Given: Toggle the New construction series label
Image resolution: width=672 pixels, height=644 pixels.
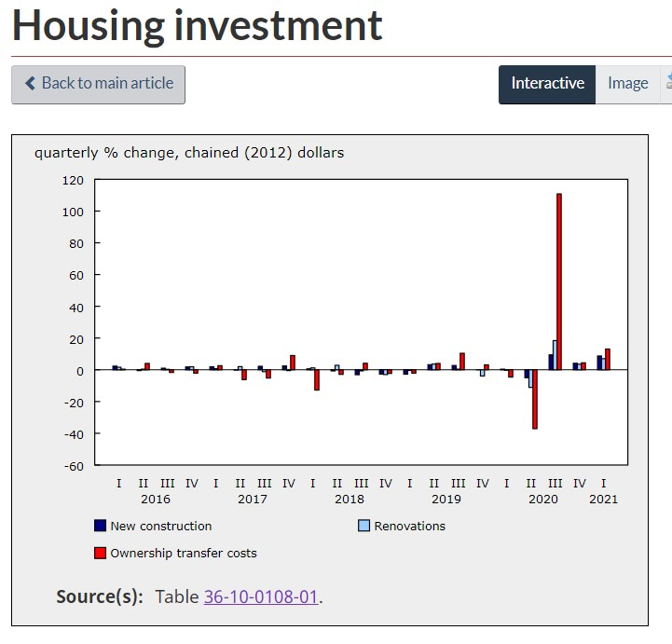Looking at the screenshot, I should point(161,526).
